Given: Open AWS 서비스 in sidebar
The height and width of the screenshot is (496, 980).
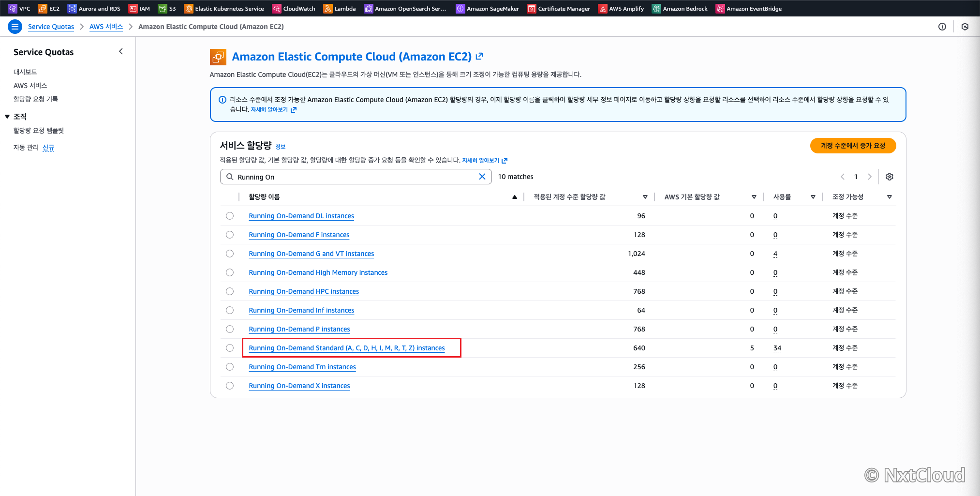Looking at the screenshot, I should click(x=30, y=85).
